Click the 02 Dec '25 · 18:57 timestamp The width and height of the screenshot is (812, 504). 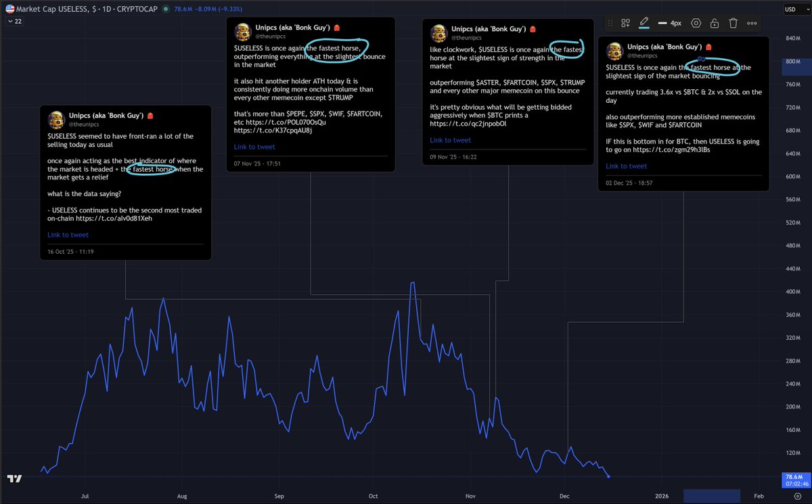(629, 183)
